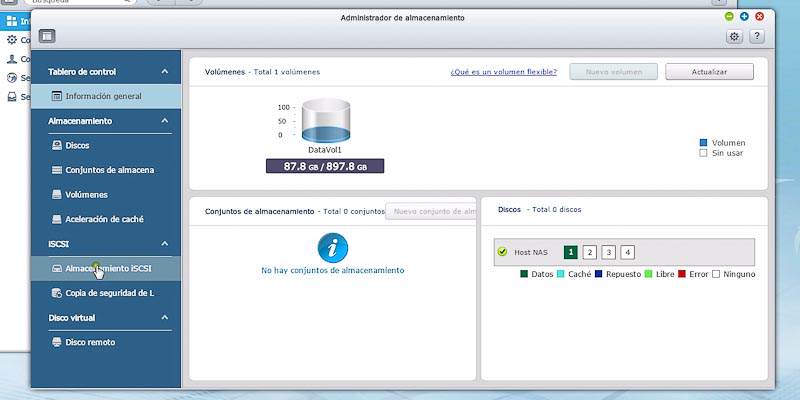Click the Libre light-green legend swatch
Viewport: 800px width, 400px height.
tap(648, 274)
